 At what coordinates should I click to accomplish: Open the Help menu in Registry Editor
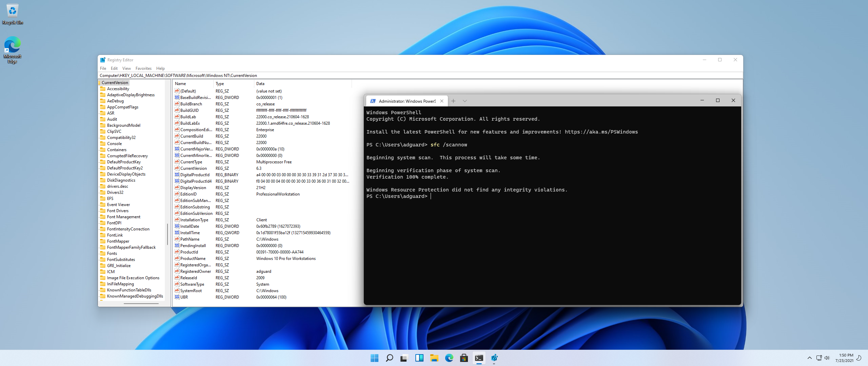click(160, 68)
